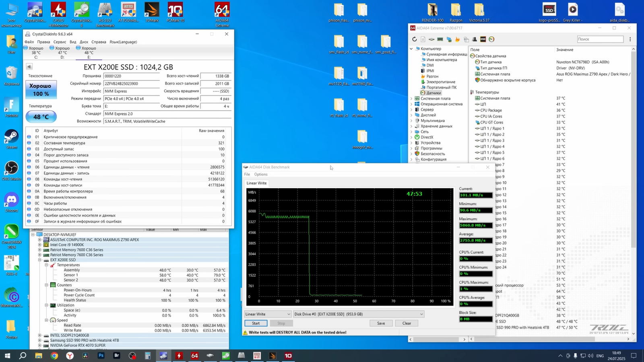Click the Refresh icon in AIDA64 toolbar
The image size is (644, 362).
(415, 39)
